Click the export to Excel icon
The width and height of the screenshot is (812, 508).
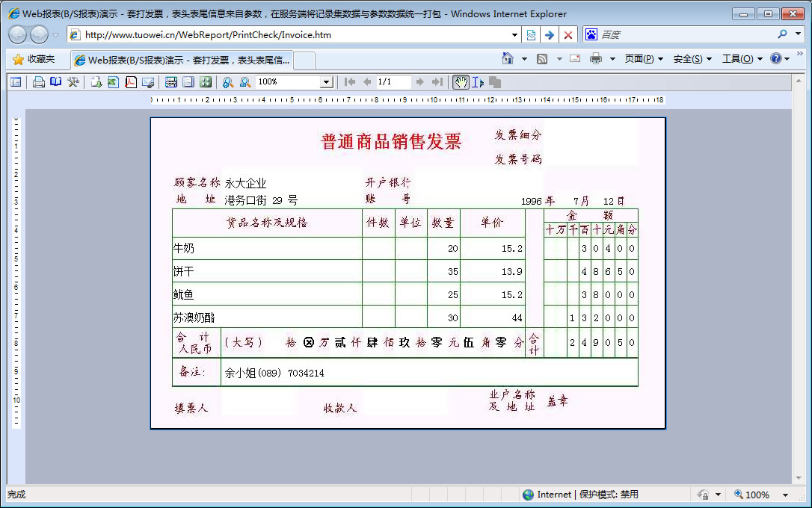point(113,82)
